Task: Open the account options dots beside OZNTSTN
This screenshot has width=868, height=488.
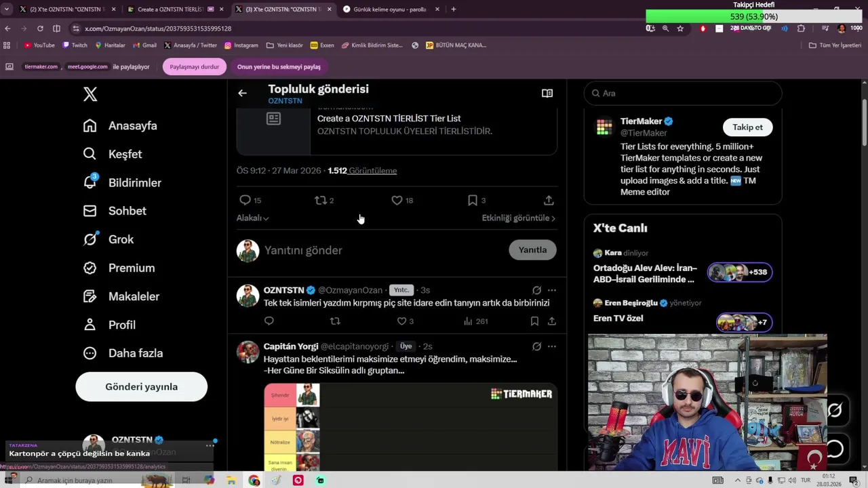Action: (210, 445)
